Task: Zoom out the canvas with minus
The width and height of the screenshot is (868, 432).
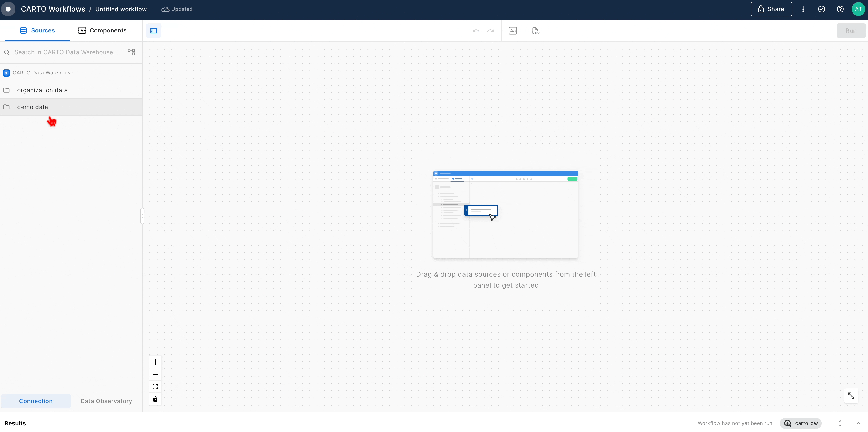Action: 155,374
